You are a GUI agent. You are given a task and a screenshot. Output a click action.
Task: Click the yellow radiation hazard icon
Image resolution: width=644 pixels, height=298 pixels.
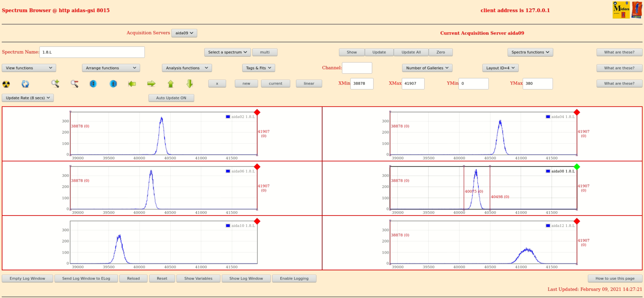(x=6, y=84)
